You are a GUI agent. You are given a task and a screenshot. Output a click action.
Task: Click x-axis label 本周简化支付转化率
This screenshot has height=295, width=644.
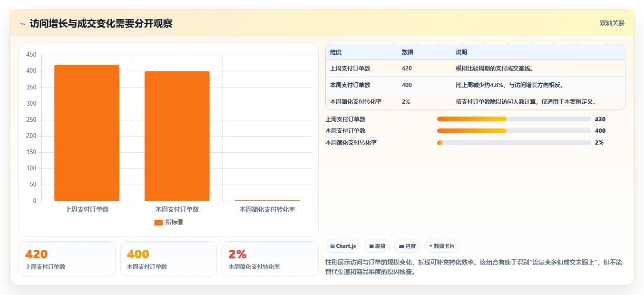coord(267,209)
